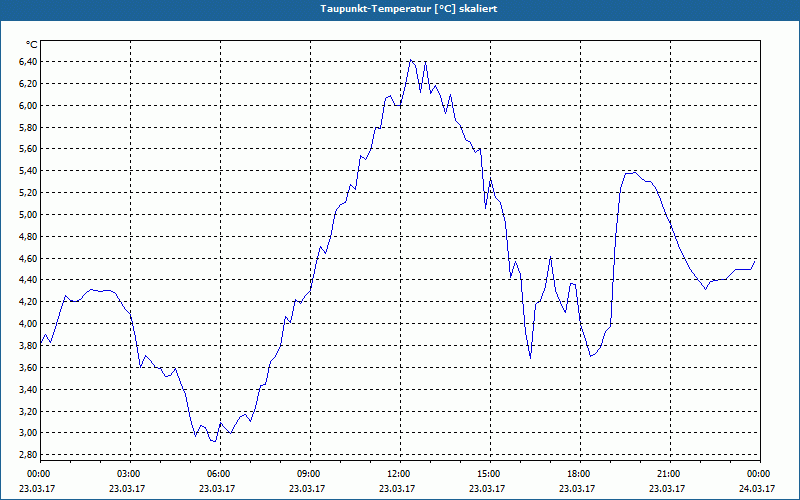800x500 pixels.
Task: Select the 6,20 y-axis value
Action: 28,84
